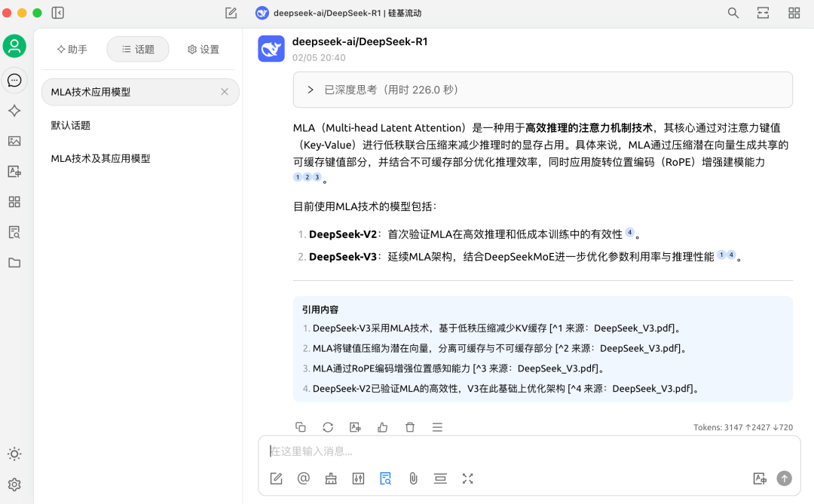Open the message more-options menu icon

437,427
